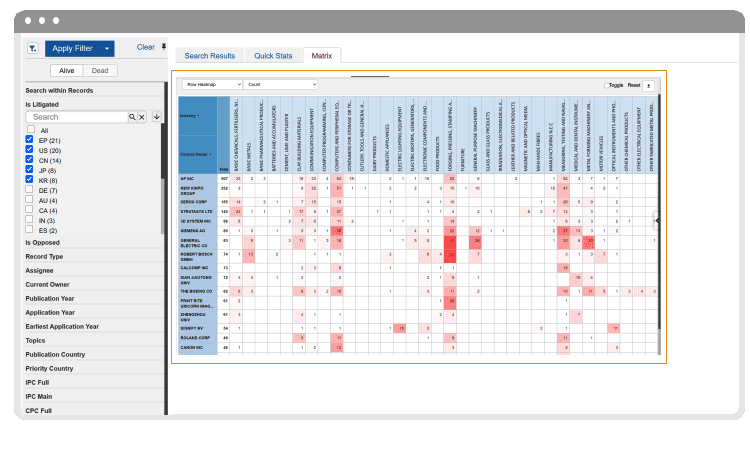Open the Industry axis dropdown
The height and width of the screenshot is (450, 750).
pyautogui.click(x=190, y=116)
